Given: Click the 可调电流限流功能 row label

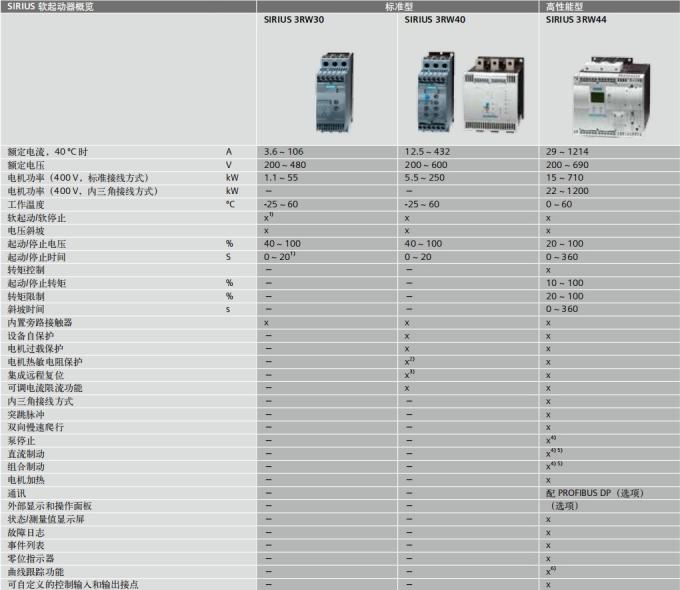Looking at the screenshot, I should (45, 388).
